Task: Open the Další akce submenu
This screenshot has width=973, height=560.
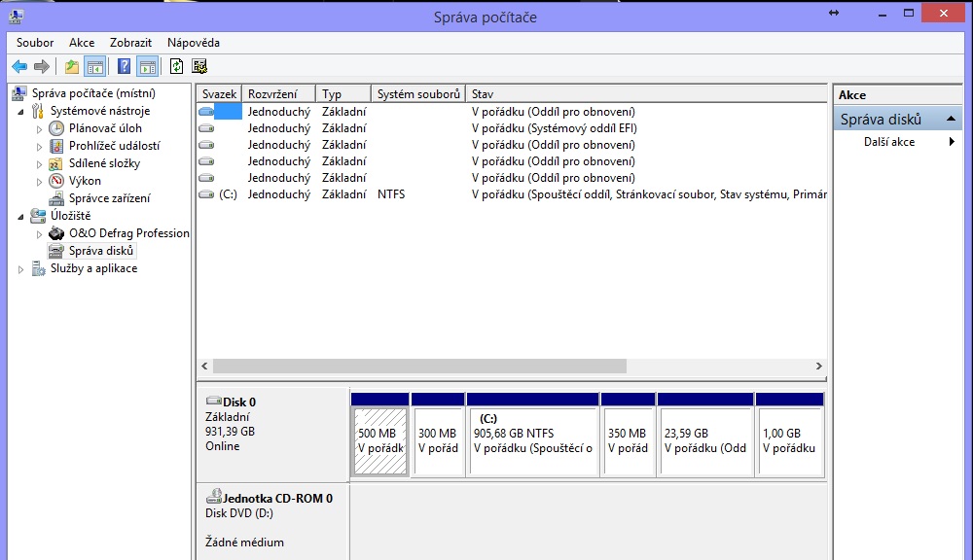Action: coord(889,142)
